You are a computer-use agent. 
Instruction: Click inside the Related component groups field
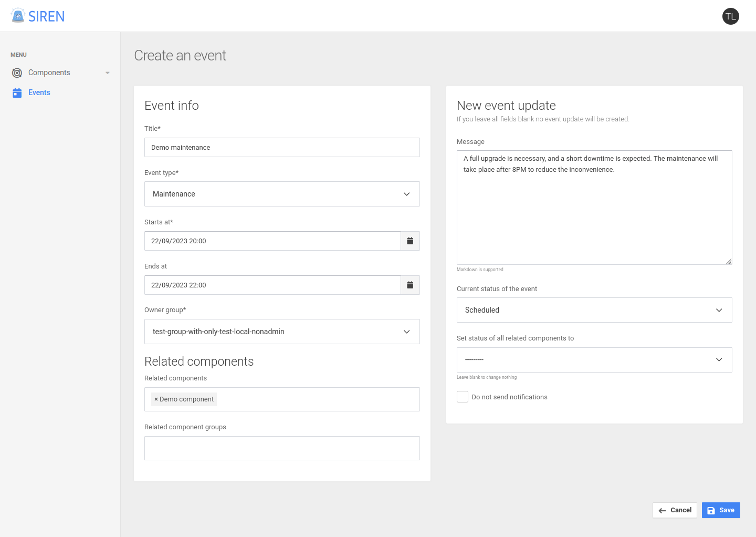(x=282, y=448)
